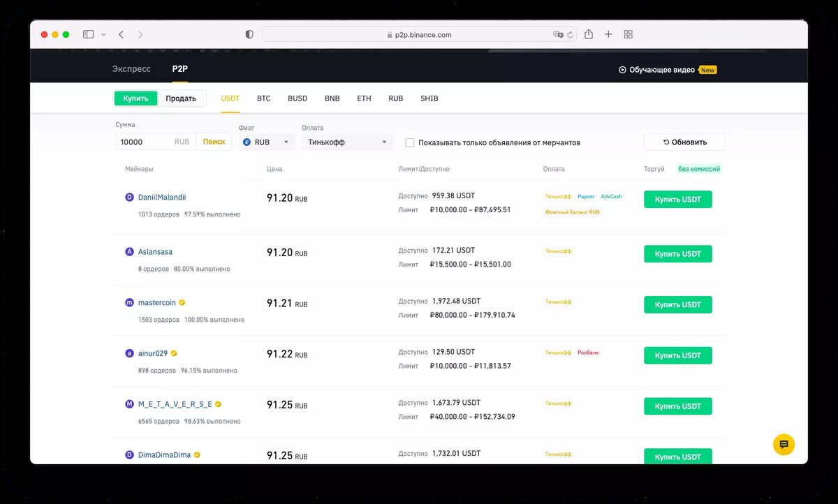Click mastercoin verified badge

coord(182,303)
